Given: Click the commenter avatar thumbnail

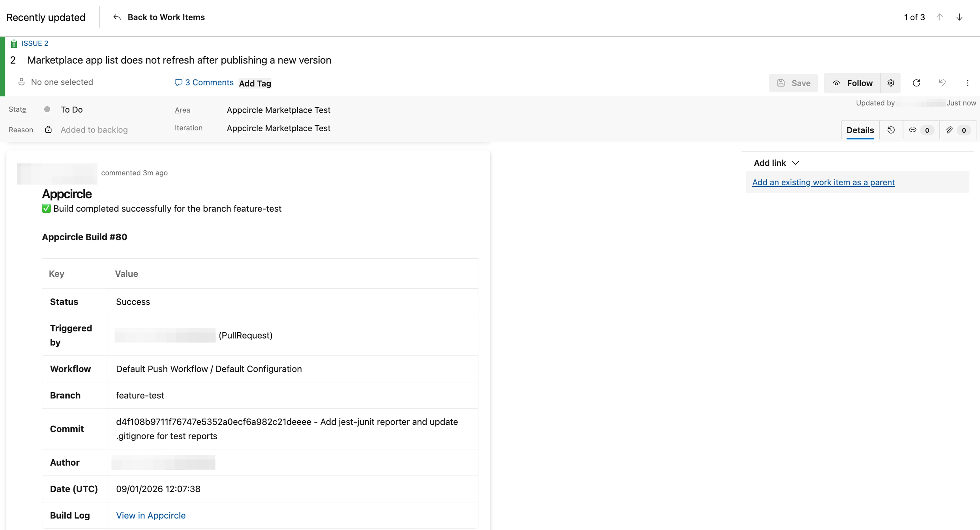Looking at the screenshot, I should click(57, 174).
